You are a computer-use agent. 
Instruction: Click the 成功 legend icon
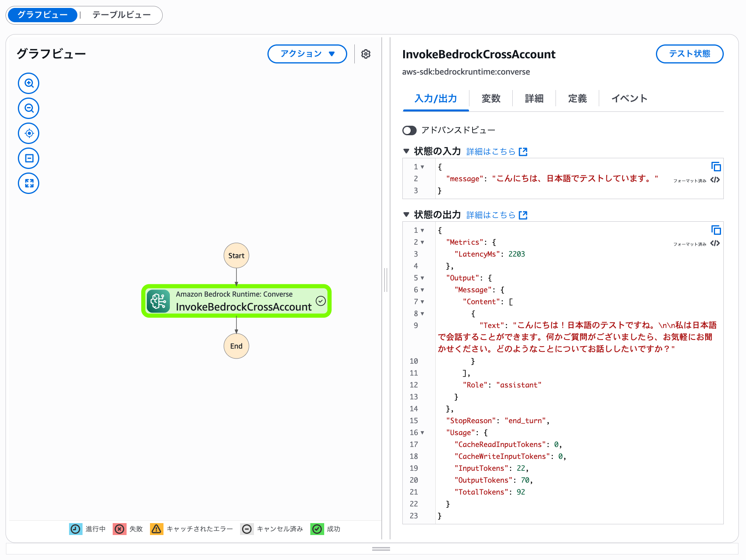click(317, 529)
